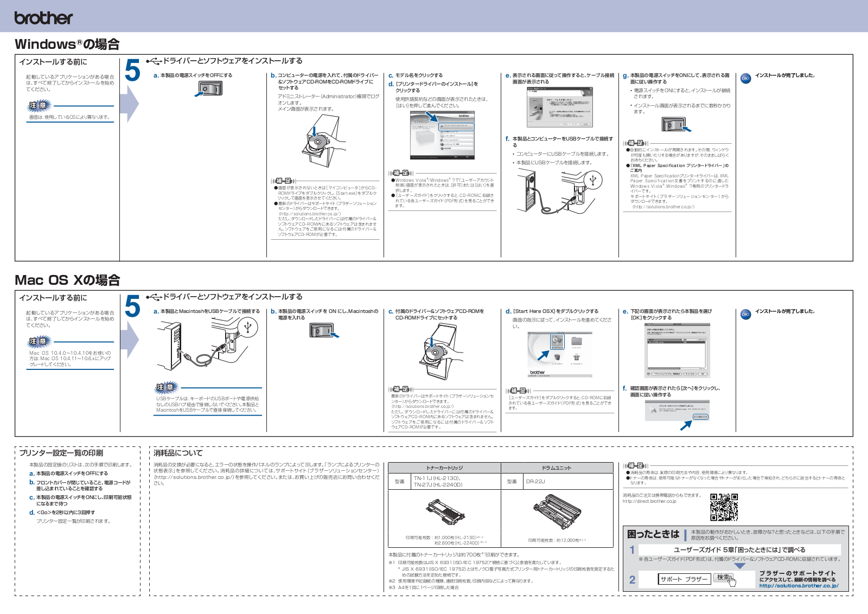This screenshot has height=614, width=868.
Task: Click ユーザーズガイド 5章「困ったときには」で調べる
Action: point(739,550)
